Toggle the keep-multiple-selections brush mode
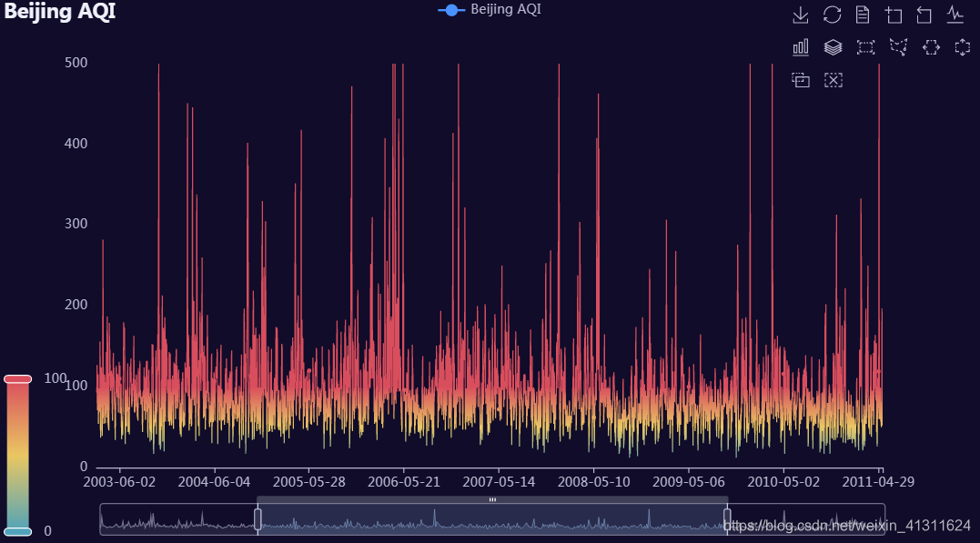This screenshot has width=980, height=543. coord(801,80)
